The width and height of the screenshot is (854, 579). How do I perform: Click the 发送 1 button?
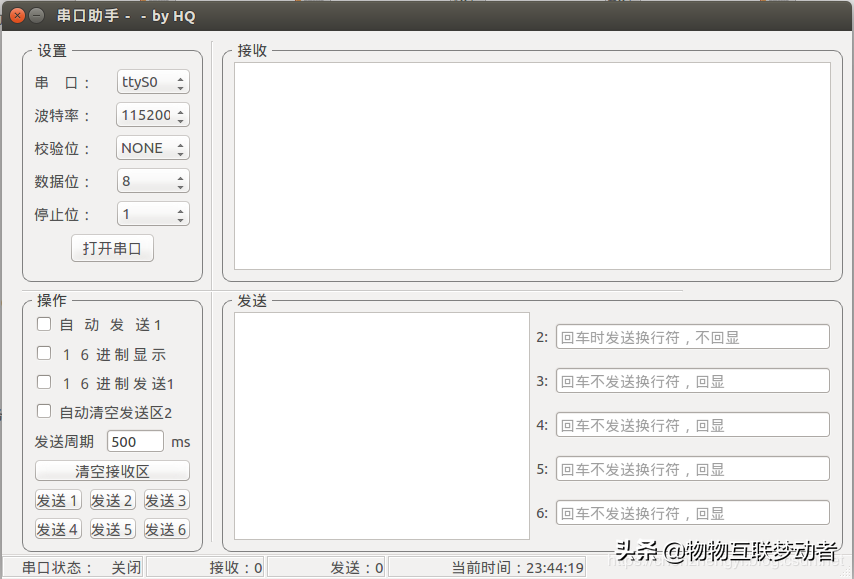[x=58, y=500]
